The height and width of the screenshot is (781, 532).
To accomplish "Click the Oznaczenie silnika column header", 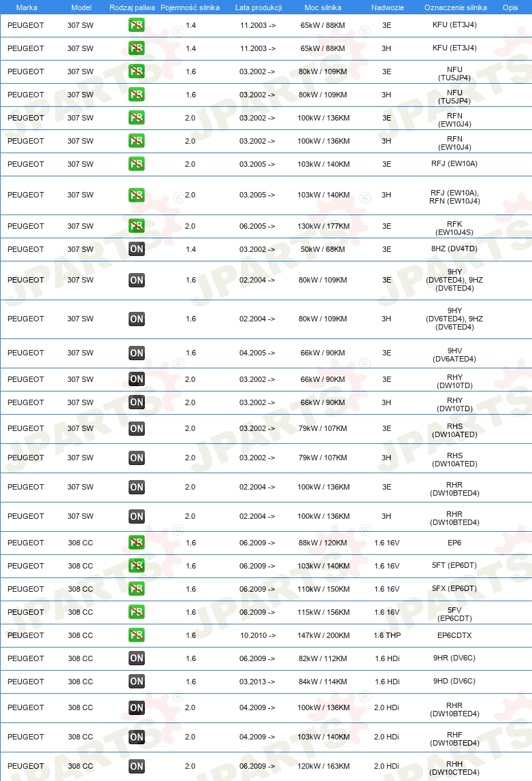I will (455, 7).
